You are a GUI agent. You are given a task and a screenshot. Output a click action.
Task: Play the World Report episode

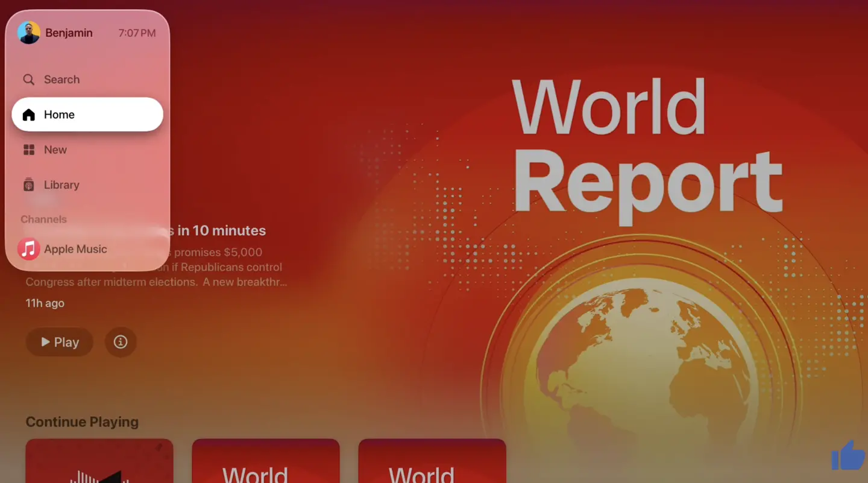coord(60,342)
